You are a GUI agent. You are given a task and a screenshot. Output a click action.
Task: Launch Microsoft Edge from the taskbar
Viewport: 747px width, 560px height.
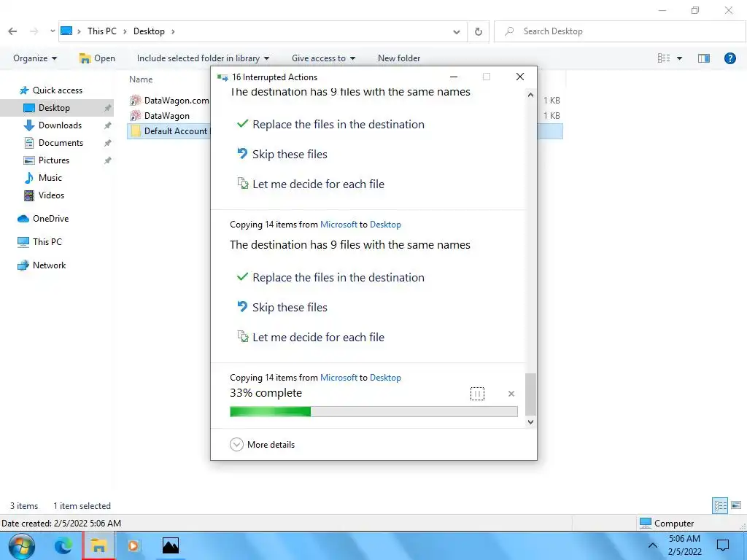pos(63,545)
